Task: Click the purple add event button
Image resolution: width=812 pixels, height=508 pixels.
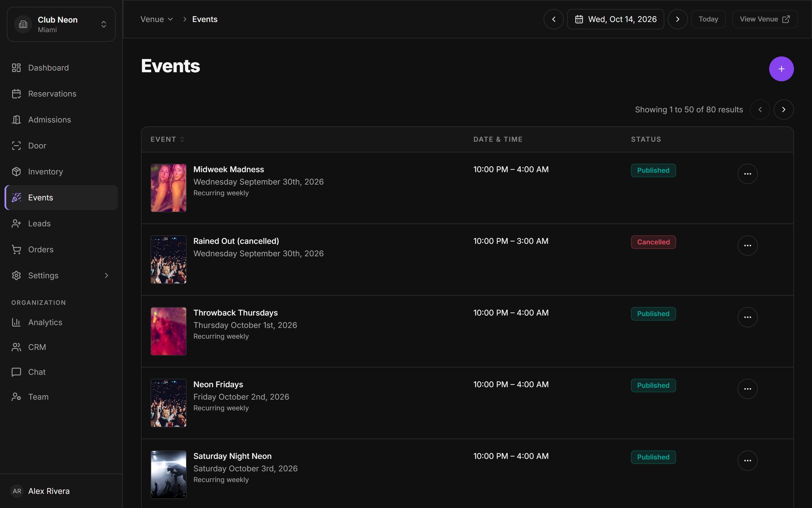Action: tap(781, 69)
